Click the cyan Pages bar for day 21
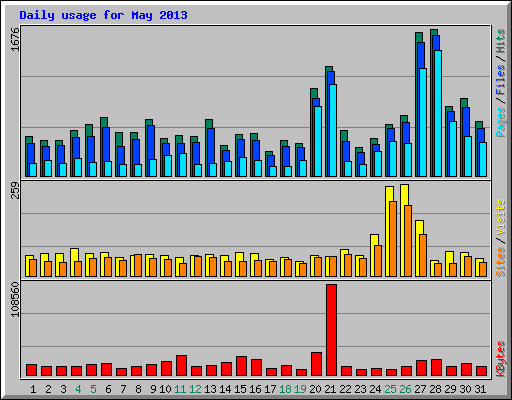The width and height of the screenshot is (512, 400). point(333,130)
